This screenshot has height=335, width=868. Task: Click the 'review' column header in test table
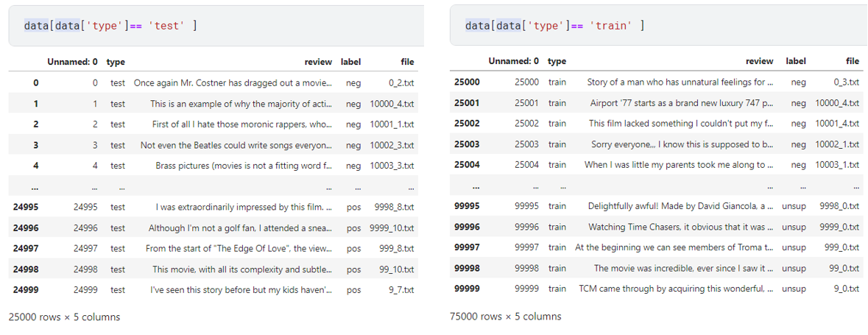coord(318,62)
